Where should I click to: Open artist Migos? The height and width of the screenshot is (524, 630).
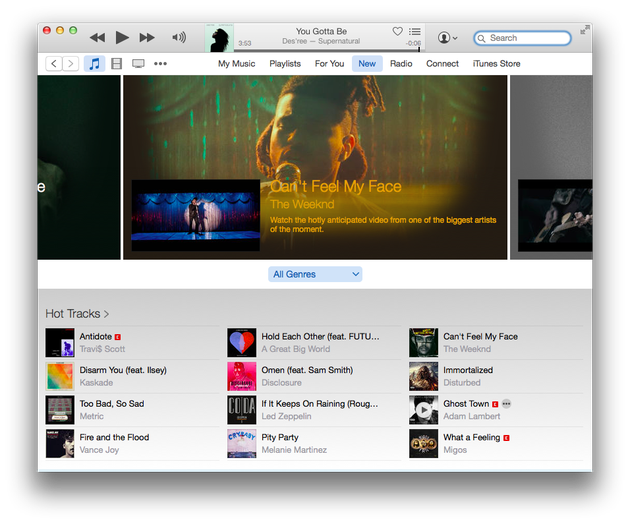pyautogui.click(x=455, y=450)
